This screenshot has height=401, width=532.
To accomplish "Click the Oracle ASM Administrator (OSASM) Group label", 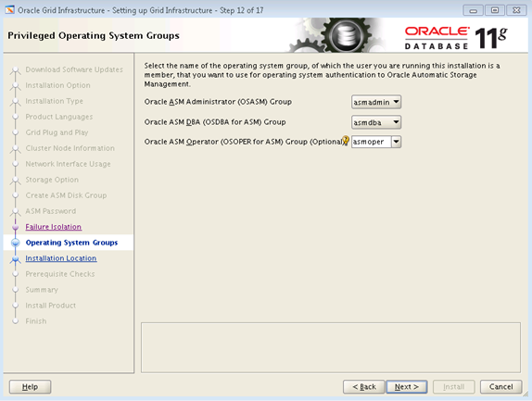I will pyautogui.click(x=218, y=102).
